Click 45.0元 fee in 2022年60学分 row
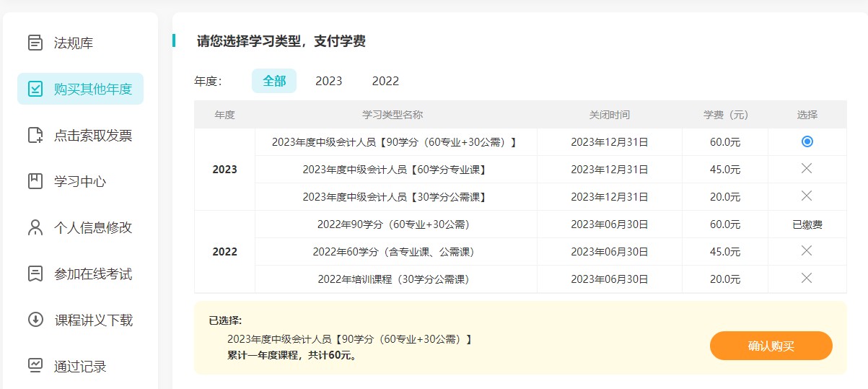868x389 pixels. (x=725, y=252)
